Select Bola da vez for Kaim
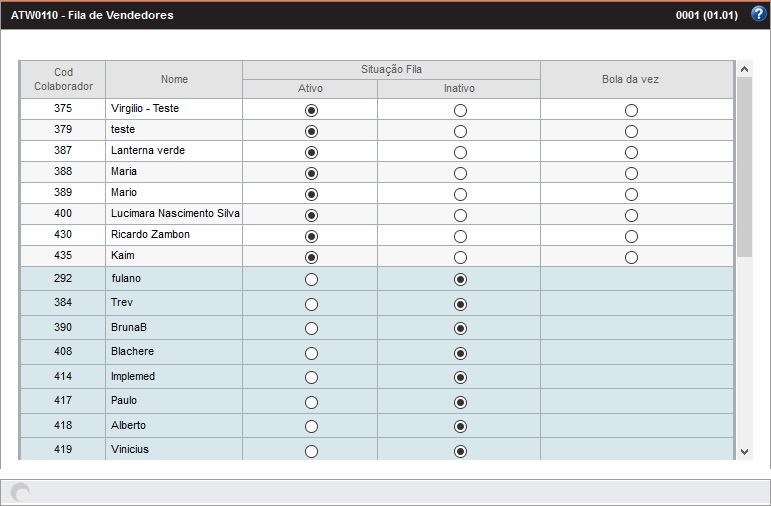Image resolution: width=771 pixels, height=506 pixels. (x=631, y=257)
